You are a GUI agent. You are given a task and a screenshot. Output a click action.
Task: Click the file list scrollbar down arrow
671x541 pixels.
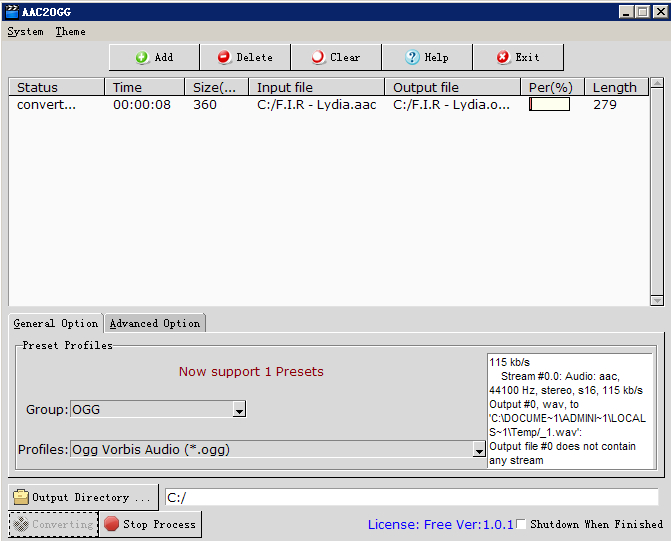656,301
